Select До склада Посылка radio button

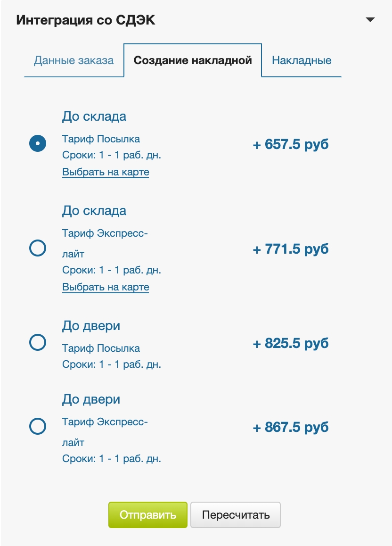[38, 143]
